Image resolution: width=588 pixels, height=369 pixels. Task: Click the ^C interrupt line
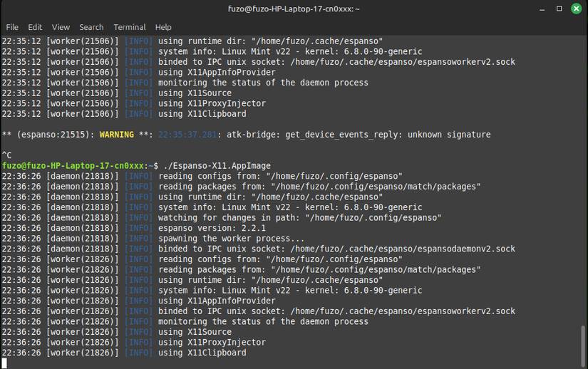[x=6, y=155]
